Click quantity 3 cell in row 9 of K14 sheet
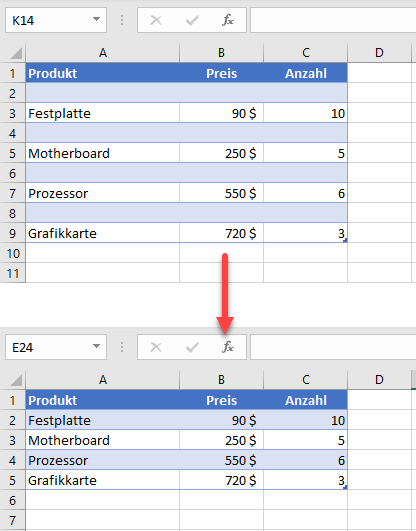 [306, 233]
